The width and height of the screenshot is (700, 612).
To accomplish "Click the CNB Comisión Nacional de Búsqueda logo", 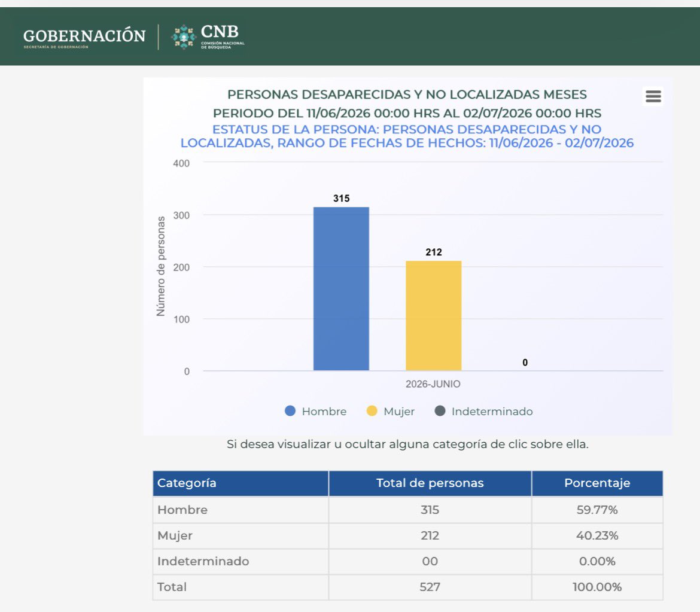I will [208, 36].
